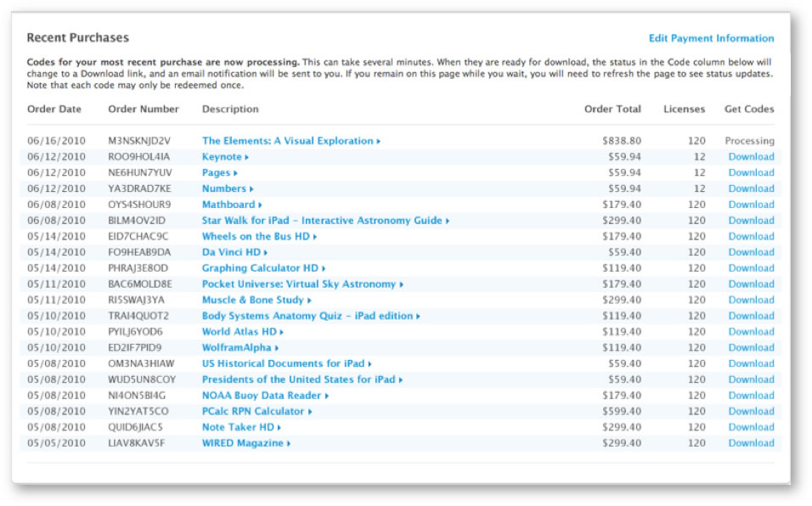Download codes for WIRED Magazine order
The image size is (812, 506).
(751, 443)
